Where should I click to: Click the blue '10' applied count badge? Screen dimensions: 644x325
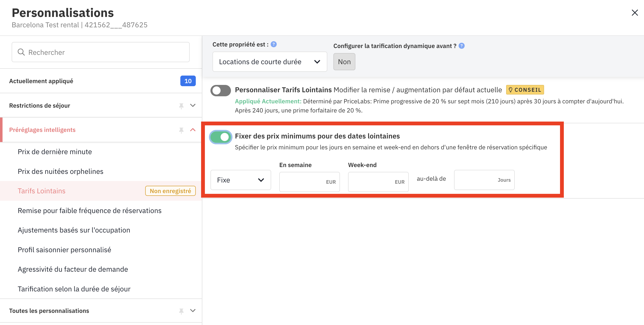(x=188, y=81)
